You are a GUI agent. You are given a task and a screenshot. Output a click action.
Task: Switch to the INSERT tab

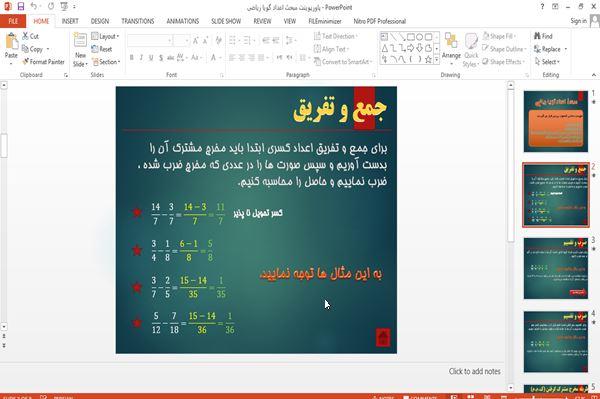coord(70,21)
